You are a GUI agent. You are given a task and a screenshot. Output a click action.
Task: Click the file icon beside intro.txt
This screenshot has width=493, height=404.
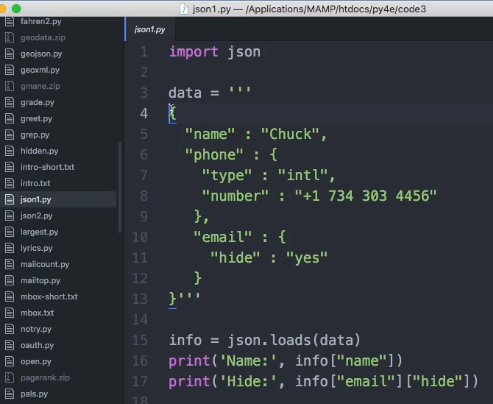10,183
